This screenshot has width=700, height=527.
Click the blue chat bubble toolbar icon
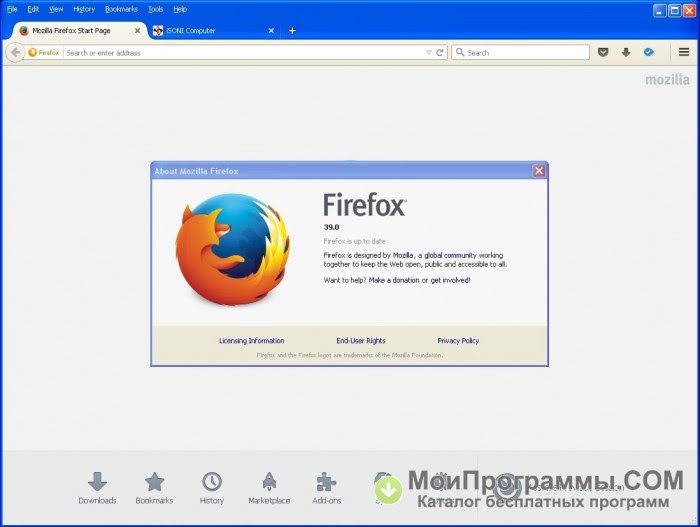pos(649,52)
